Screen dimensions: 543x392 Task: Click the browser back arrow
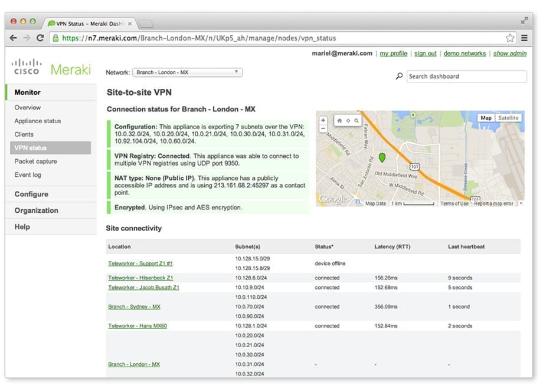[13, 38]
